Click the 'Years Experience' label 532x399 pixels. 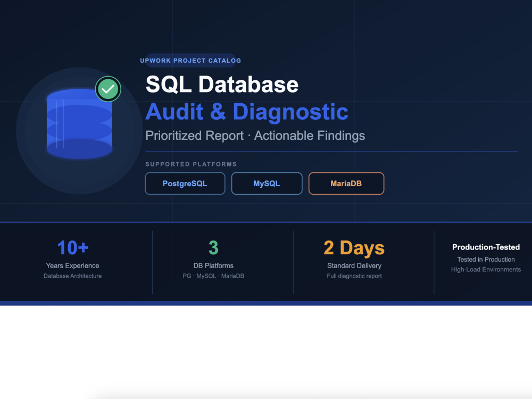72,265
